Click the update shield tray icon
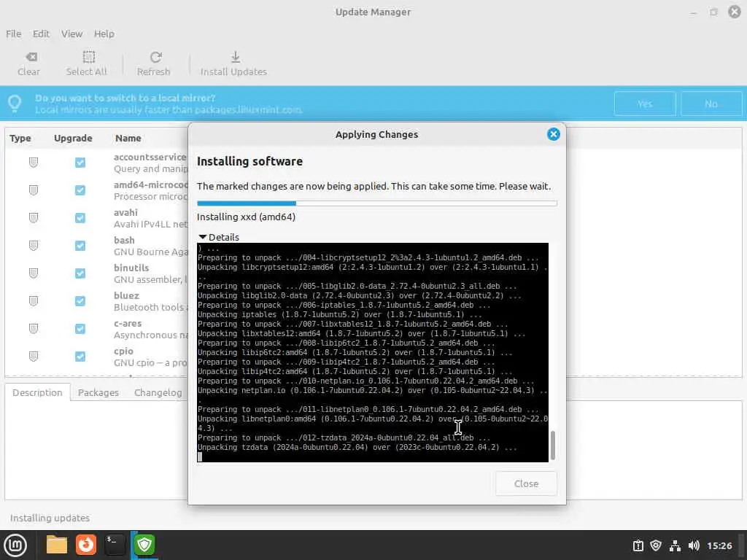Viewport: 747px width, 560px height. pos(656,545)
